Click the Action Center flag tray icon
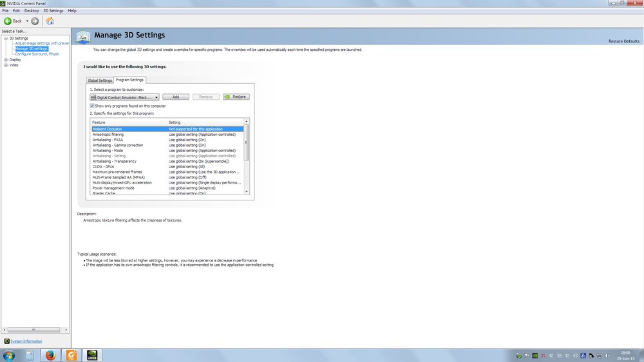The width and height of the screenshot is (644, 362). point(527,356)
